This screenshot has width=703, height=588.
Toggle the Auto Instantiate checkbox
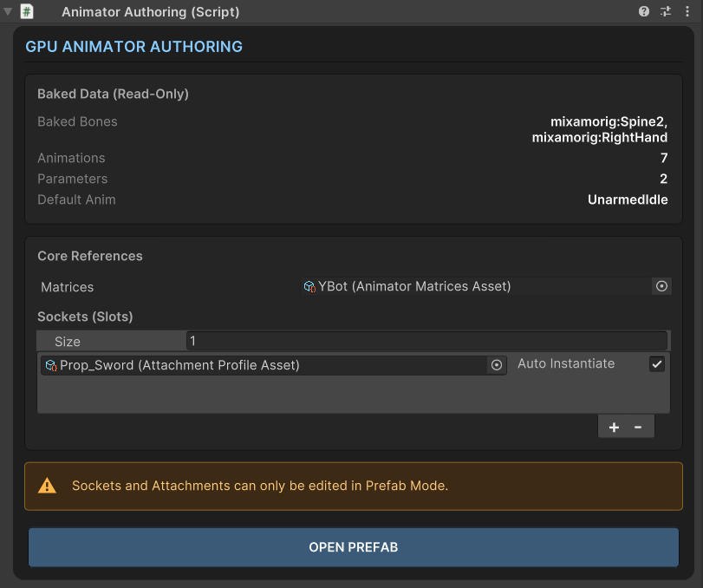coord(657,363)
